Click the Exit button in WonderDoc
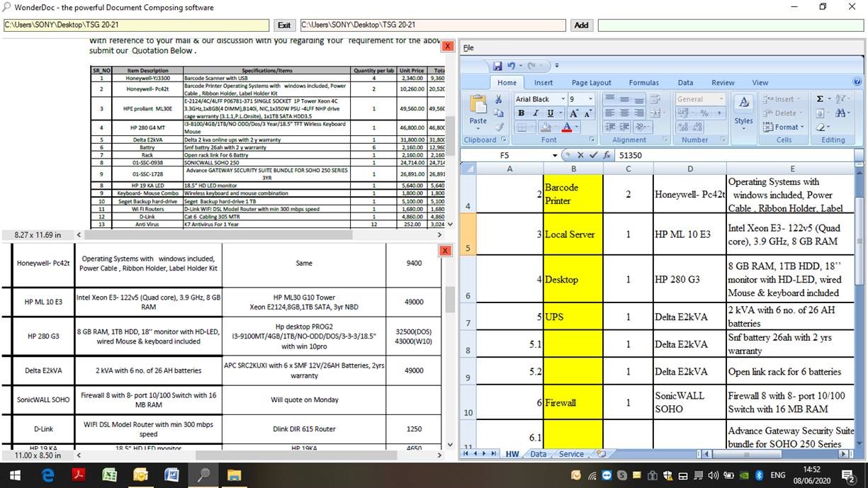 [284, 25]
